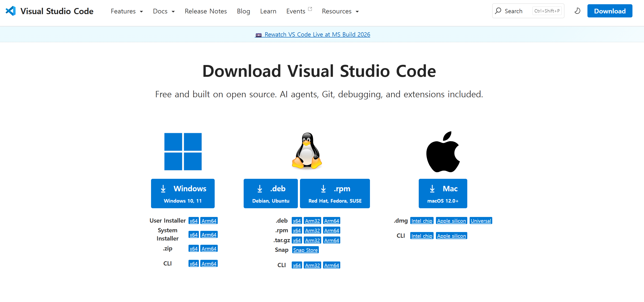Image resolution: width=644 pixels, height=302 pixels.
Task: Click the Download Visual Studio Code heading
Action: pyautogui.click(x=319, y=71)
